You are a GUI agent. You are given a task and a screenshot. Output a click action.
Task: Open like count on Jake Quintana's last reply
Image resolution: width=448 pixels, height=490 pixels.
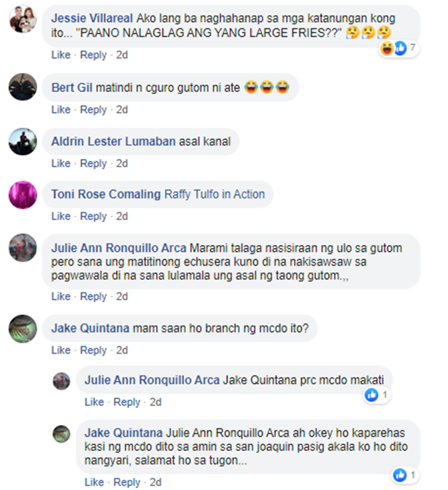point(405,475)
